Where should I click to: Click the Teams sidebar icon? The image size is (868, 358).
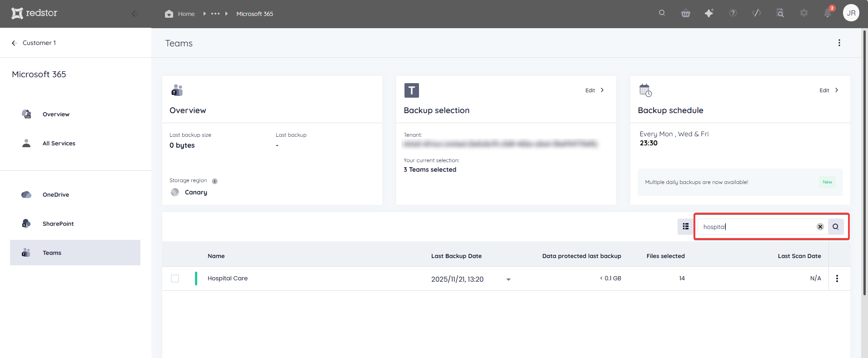point(26,253)
